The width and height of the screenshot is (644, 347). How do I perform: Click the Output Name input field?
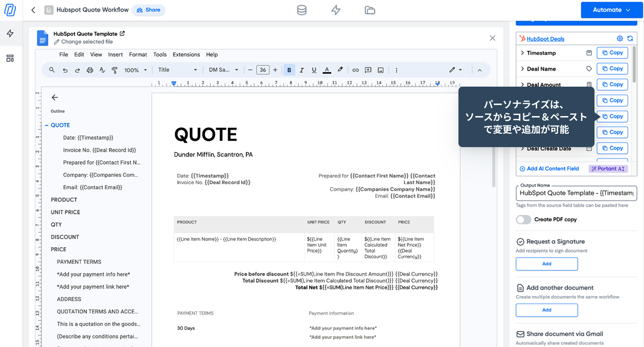point(576,193)
